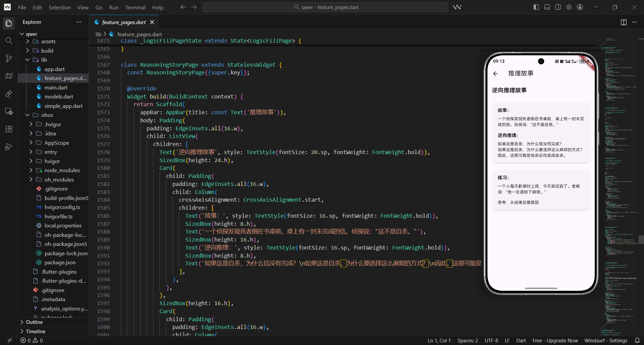The width and height of the screenshot is (644, 345).
Task: Toggle the primary side bar layout icon
Action: coord(536,7)
